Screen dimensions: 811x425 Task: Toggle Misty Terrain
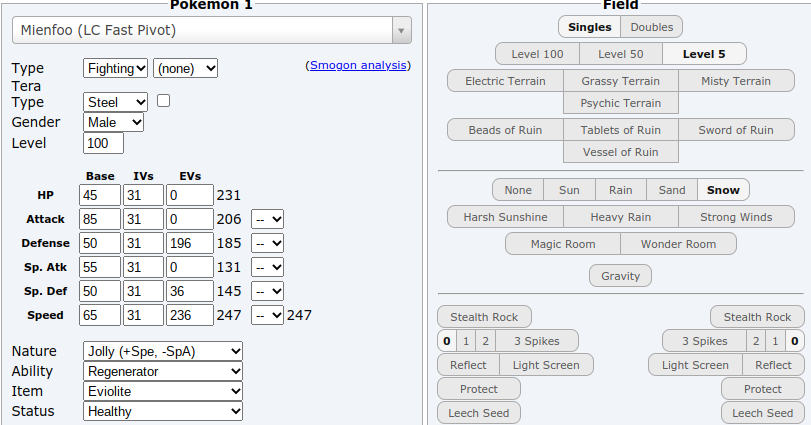coord(736,81)
